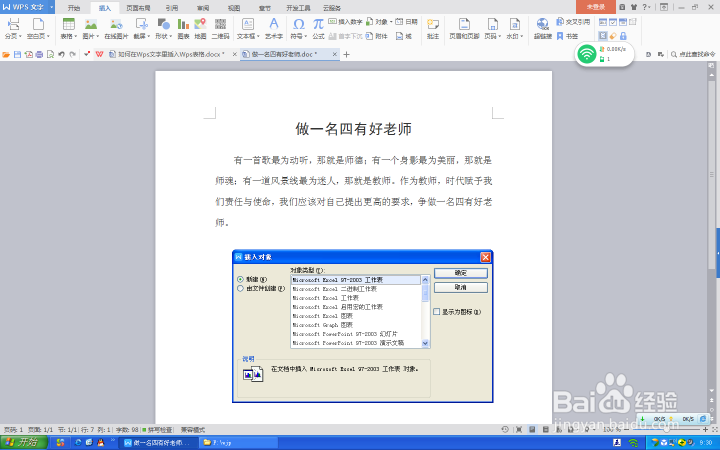Insert 交叉引用 cross reference
The height and width of the screenshot is (450, 720).
(x=573, y=22)
